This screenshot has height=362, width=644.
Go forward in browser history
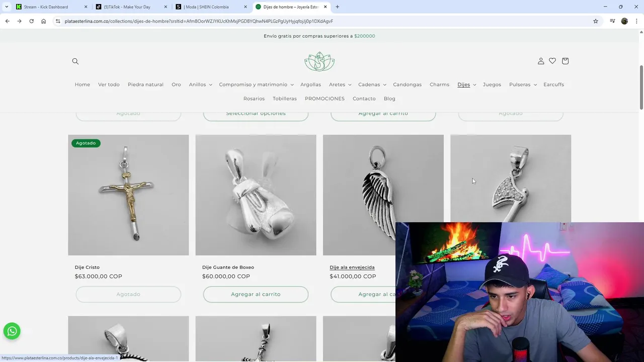pyautogui.click(x=19, y=21)
